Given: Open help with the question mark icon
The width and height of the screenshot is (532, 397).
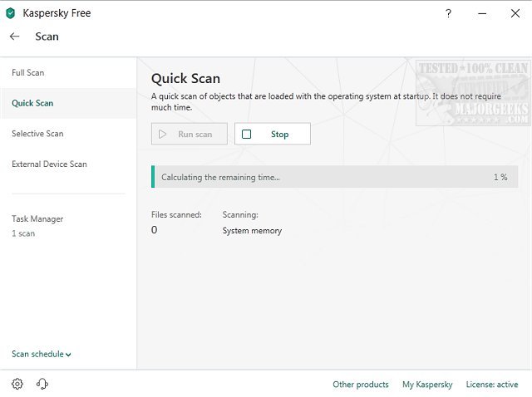Looking at the screenshot, I should pos(448,13).
